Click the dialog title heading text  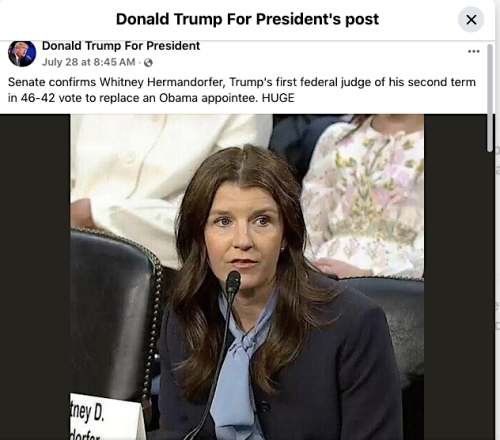tap(247, 19)
